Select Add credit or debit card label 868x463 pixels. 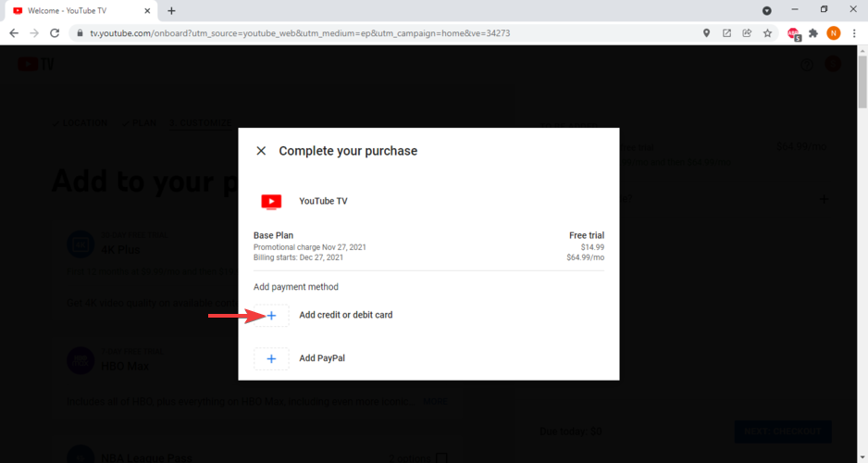pyautogui.click(x=345, y=316)
